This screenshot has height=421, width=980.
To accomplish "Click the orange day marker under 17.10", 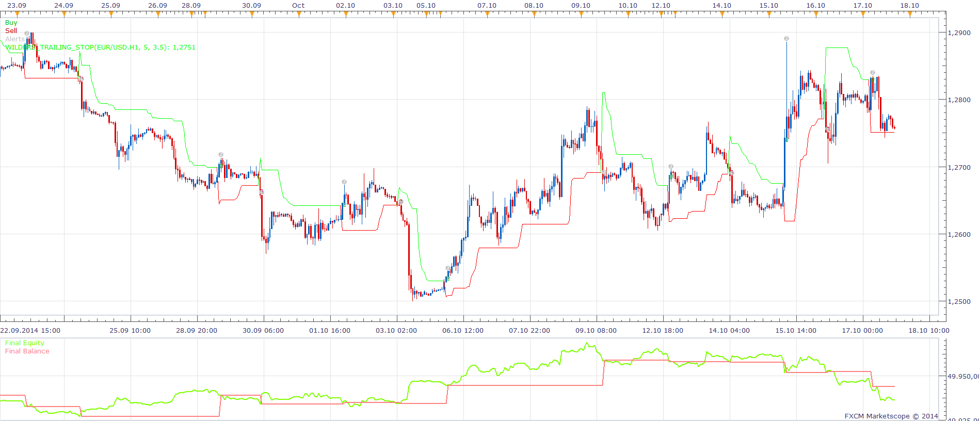I will 863,14.
